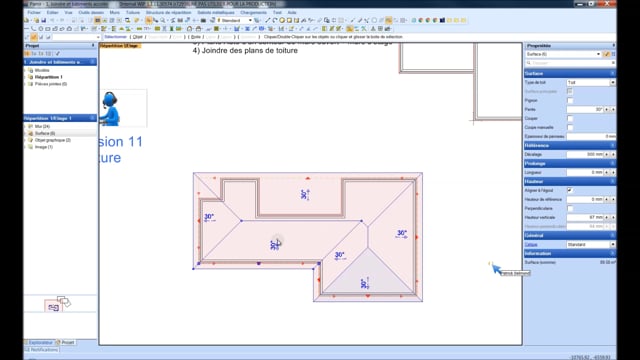Select the line drawing tool
Image resolution: width=640 pixels, height=360 pixels.
268,20
